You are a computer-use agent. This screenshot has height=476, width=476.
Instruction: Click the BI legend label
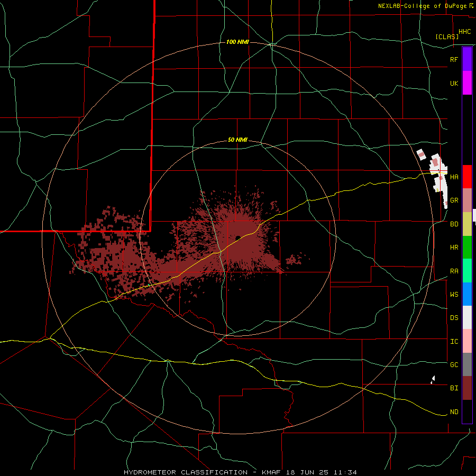454,388
